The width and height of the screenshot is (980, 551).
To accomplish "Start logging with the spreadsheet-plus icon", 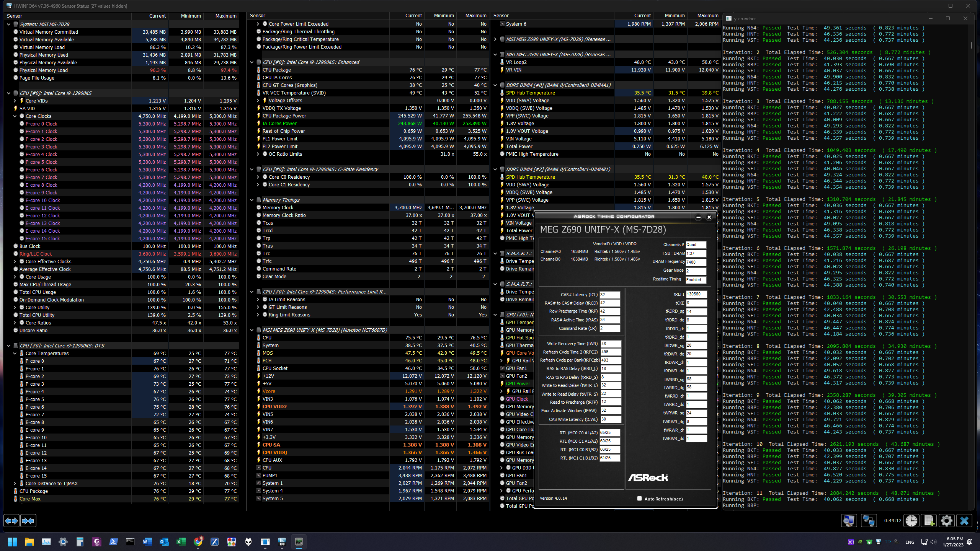I will 929,520.
